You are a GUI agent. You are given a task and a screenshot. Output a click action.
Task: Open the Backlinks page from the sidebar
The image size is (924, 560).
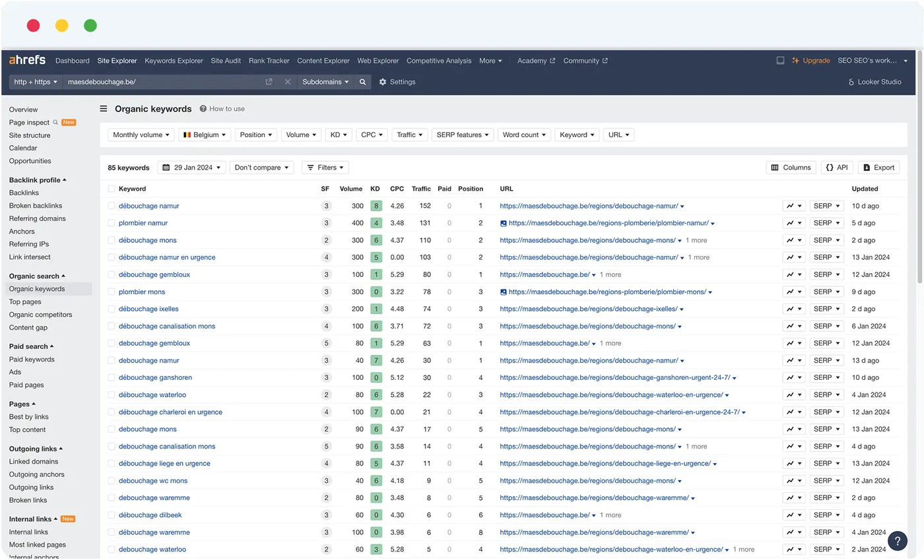[x=24, y=193]
